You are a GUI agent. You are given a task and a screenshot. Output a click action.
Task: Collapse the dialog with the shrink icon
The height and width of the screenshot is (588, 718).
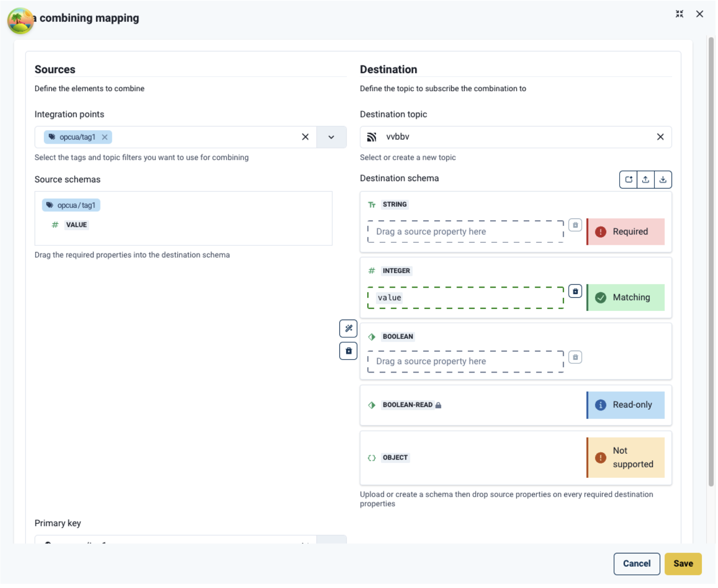(680, 13)
